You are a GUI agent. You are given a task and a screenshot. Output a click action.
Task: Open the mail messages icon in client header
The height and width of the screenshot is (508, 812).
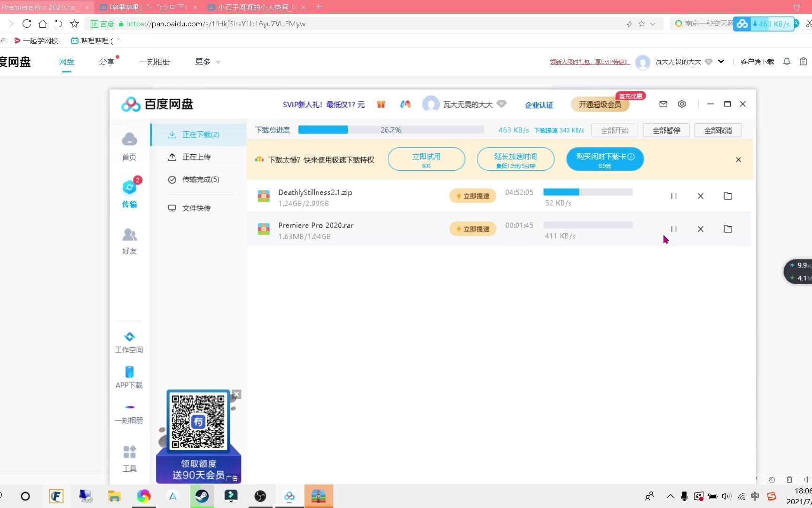[664, 104]
